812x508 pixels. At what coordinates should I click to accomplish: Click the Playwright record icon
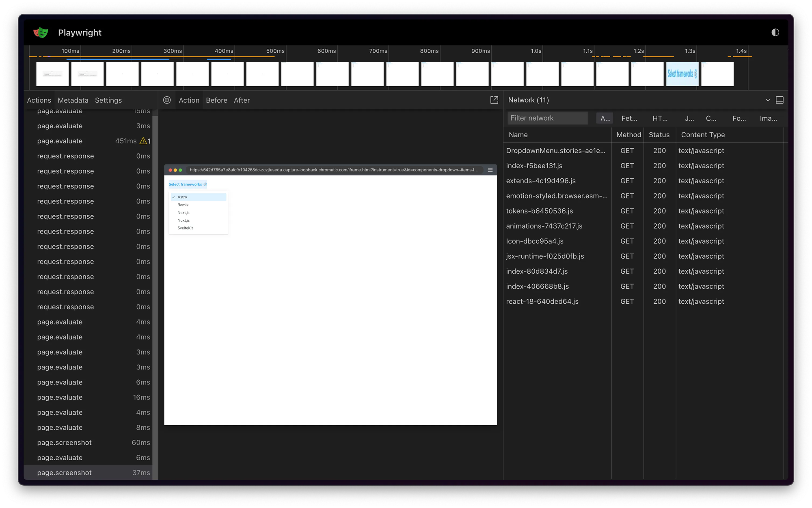click(x=168, y=99)
